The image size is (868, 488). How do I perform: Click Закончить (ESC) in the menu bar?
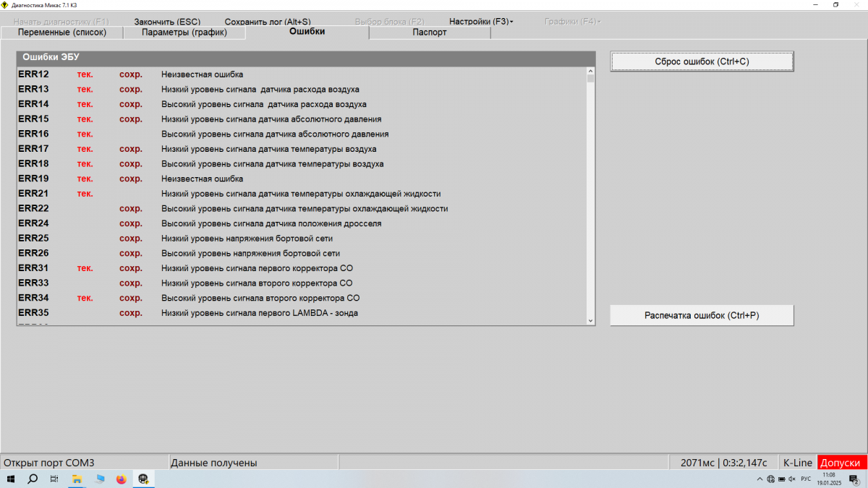[x=167, y=22]
